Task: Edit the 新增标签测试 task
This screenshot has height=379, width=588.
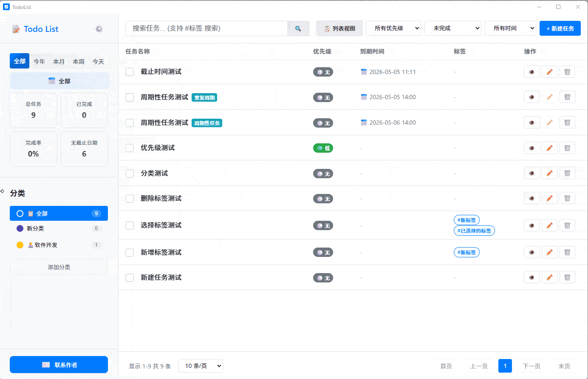Action: (549, 252)
